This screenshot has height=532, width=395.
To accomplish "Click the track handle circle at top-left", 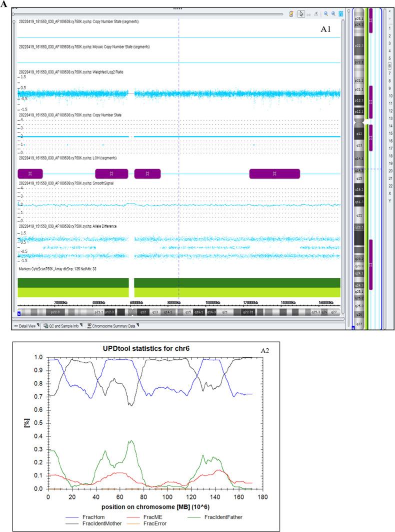I will pyautogui.click(x=14, y=22).
